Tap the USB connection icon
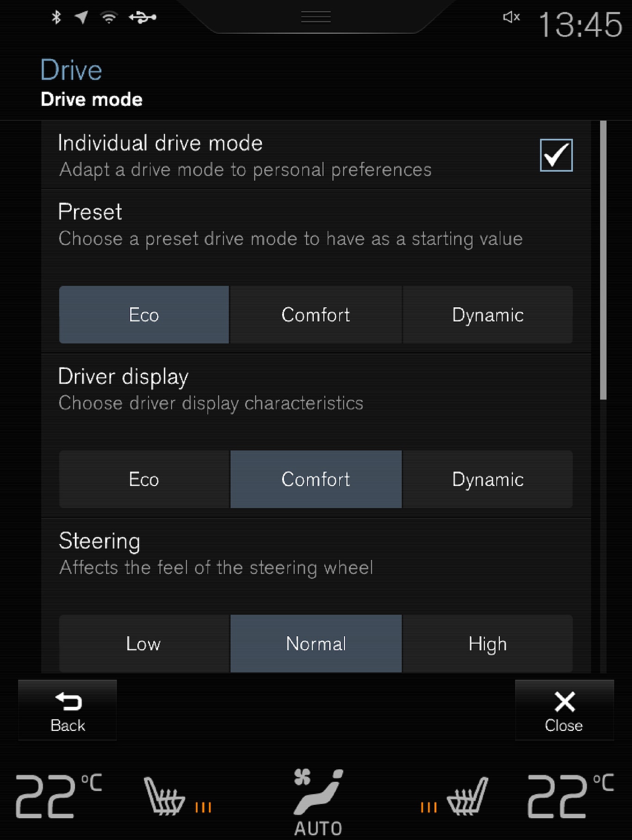632x840 pixels. 143,18
